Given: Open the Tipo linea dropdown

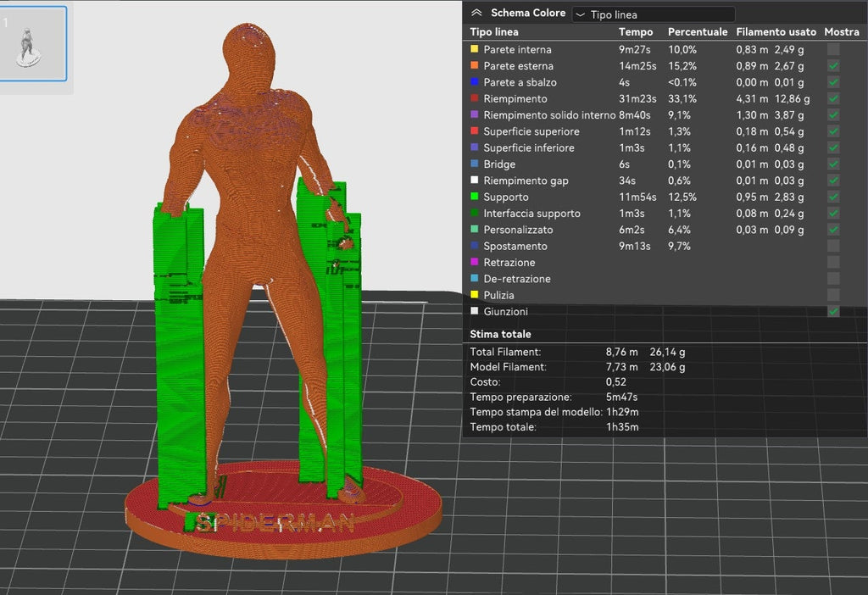Looking at the screenshot, I should click(x=654, y=14).
